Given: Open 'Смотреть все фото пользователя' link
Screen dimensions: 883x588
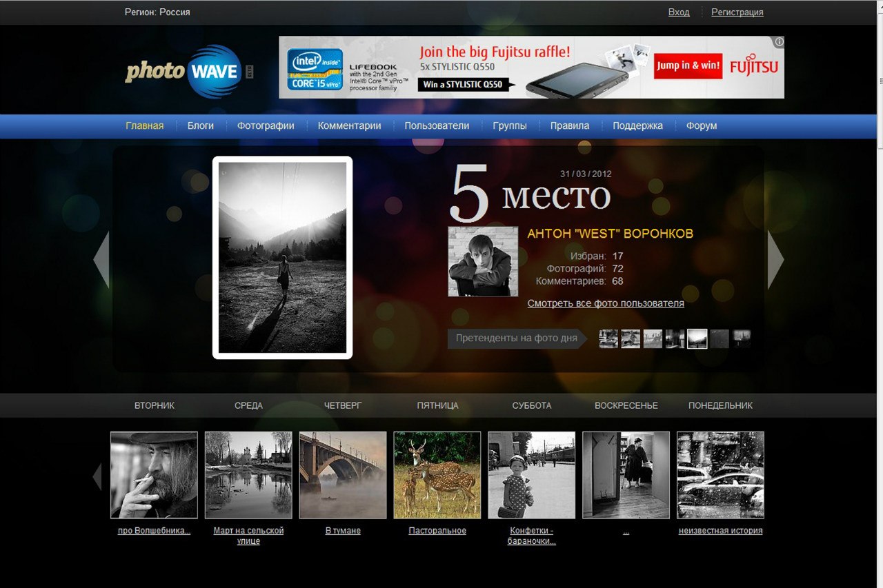Looking at the screenshot, I should pyautogui.click(x=606, y=303).
